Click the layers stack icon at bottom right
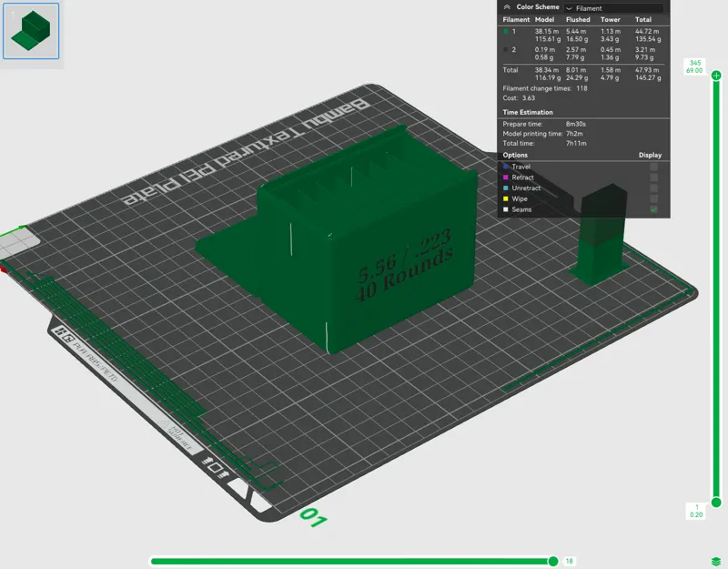The height and width of the screenshot is (569, 728). click(x=716, y=561)
